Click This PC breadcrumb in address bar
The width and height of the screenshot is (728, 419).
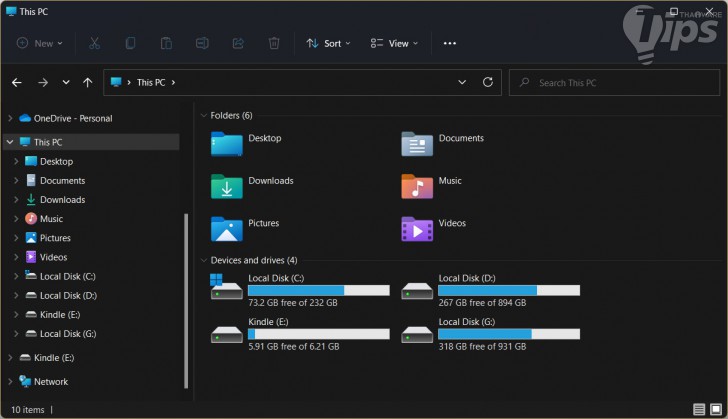(151, 83)
